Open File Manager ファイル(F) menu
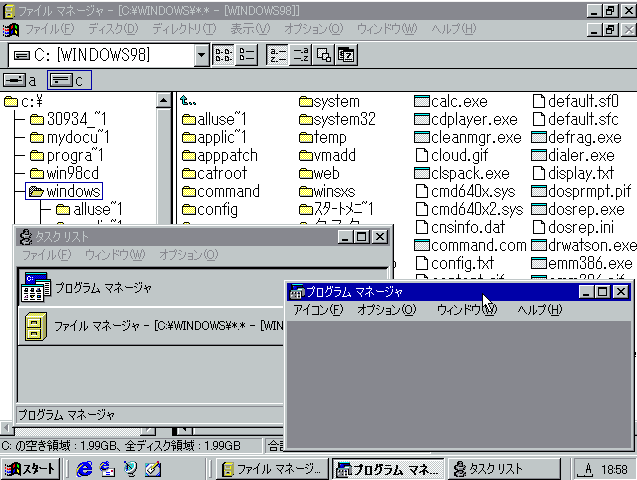The image size is (637, 480). 50,29
